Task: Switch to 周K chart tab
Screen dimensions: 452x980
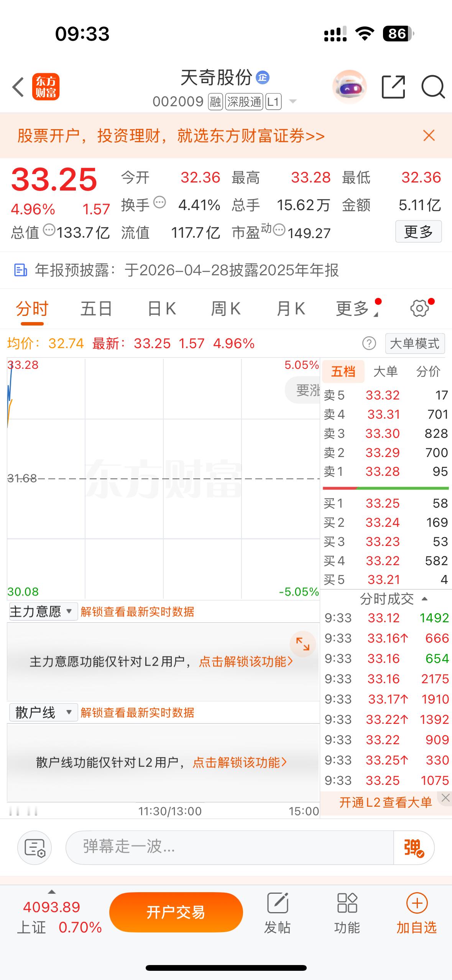Action: pos(226,309)
